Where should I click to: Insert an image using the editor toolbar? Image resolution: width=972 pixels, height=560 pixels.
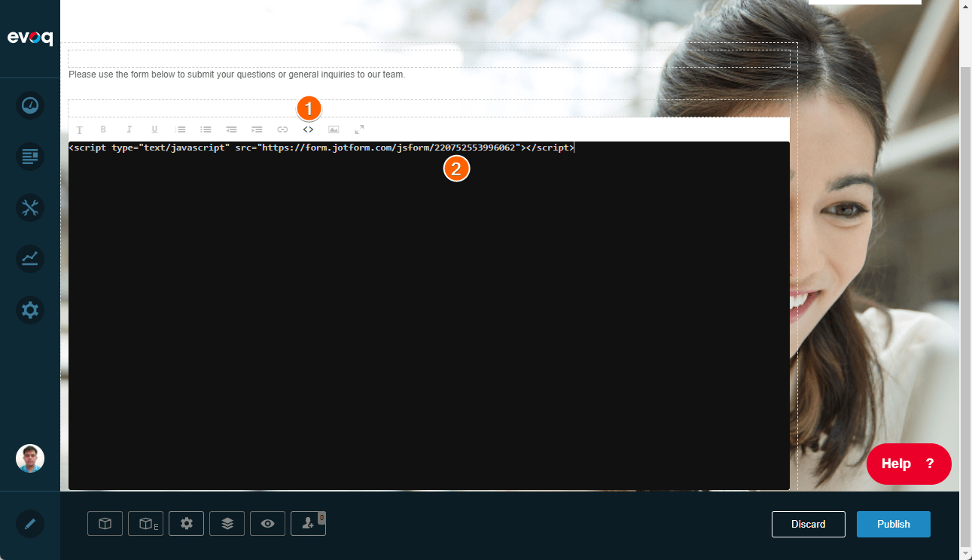pos(334,129)
